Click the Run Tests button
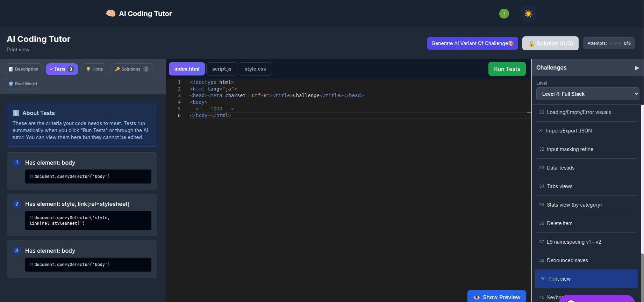644x302 pixels. click(507, 69)
